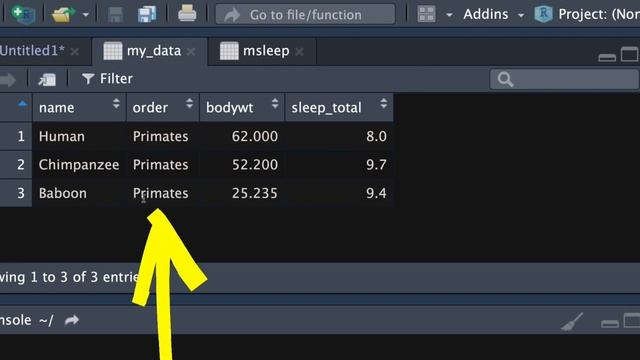The width and height of the screenshot is (640, 360).
Task: Sort by the order column
Action: (x=163, y=107)
